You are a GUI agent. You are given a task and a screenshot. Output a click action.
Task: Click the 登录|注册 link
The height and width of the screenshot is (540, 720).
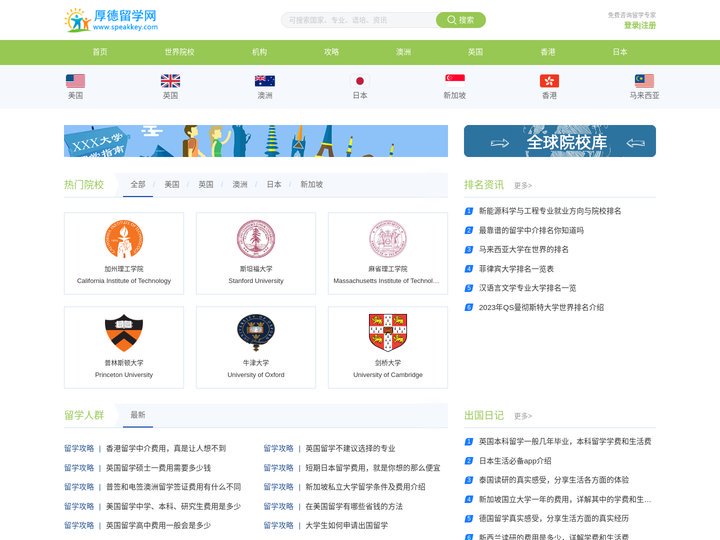click(x=640, y=25)
